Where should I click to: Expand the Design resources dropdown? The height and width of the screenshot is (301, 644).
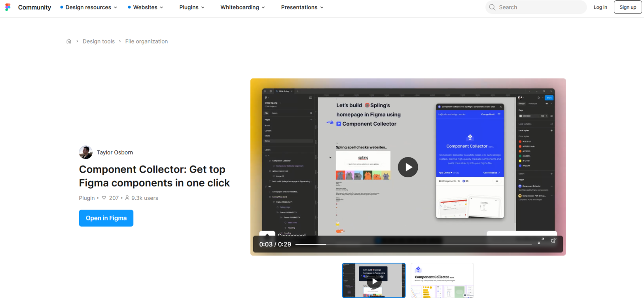coord(89,7)
